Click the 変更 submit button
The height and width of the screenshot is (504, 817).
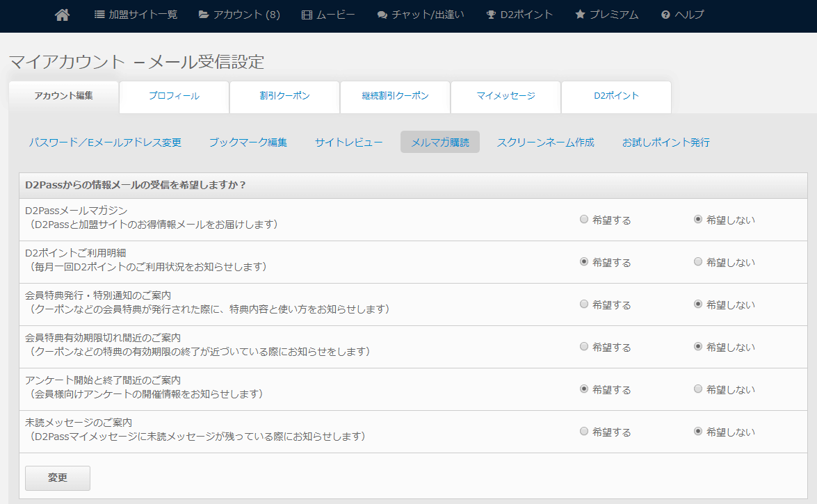pos(57,478)
